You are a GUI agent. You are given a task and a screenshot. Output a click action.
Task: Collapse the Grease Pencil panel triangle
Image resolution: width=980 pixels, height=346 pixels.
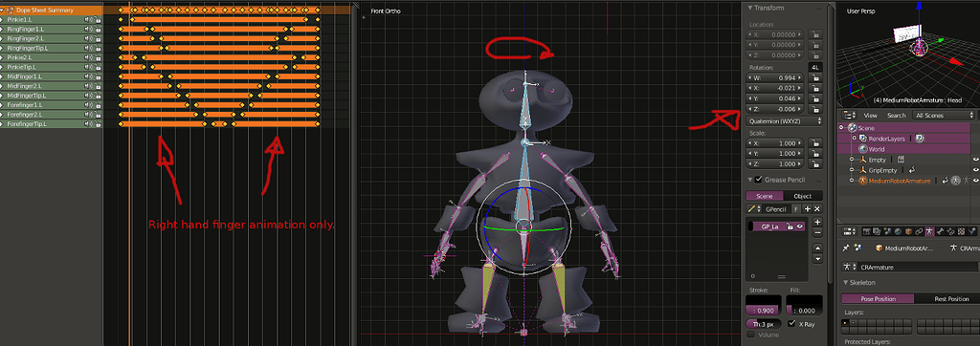750,180
